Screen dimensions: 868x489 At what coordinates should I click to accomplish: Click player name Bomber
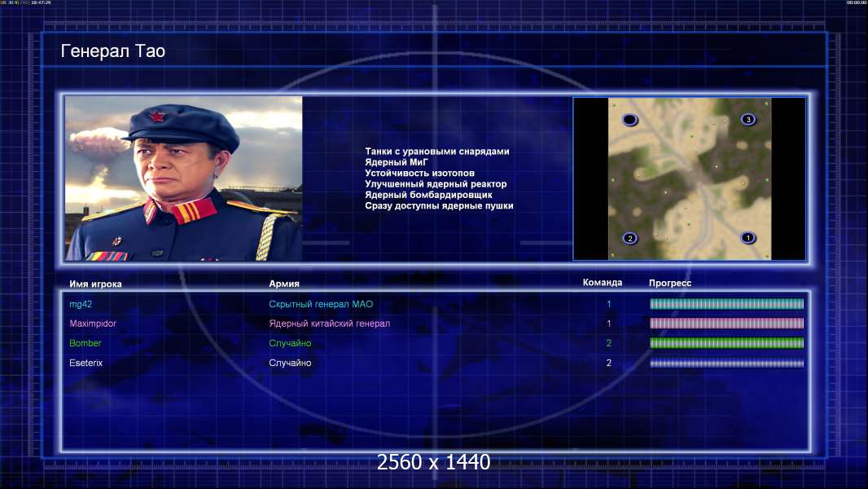85,343
